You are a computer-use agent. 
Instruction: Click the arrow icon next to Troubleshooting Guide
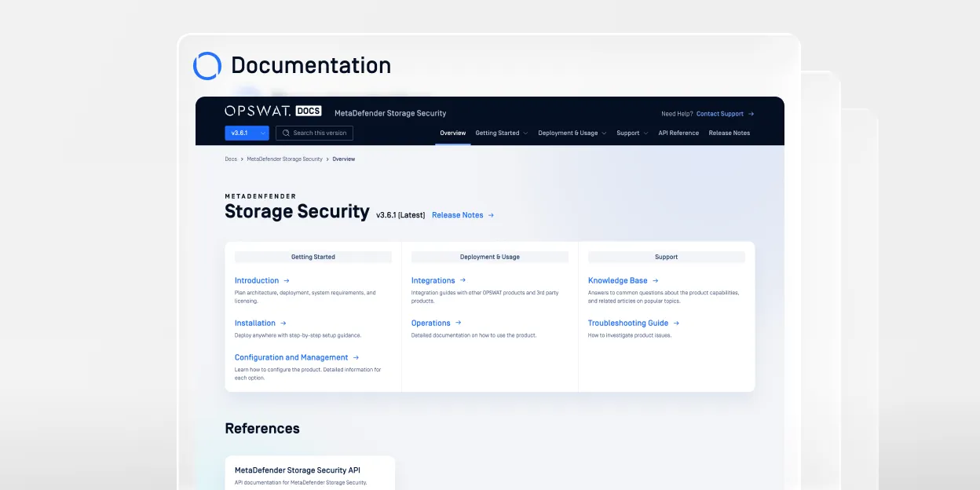676,323
